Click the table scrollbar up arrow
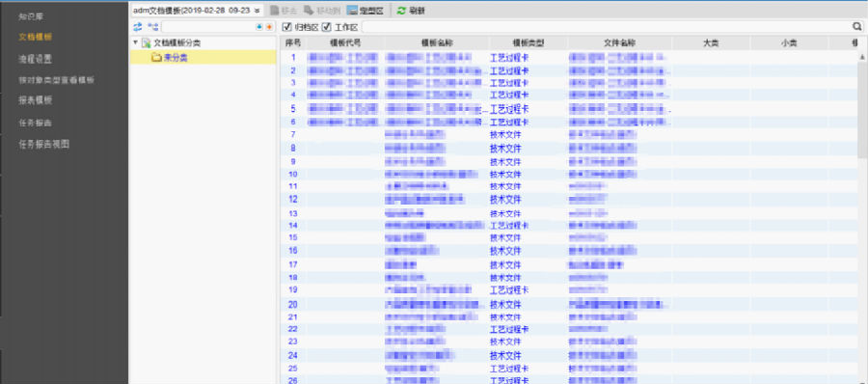This screenshot has height=384, width=868. pos(862,57)
